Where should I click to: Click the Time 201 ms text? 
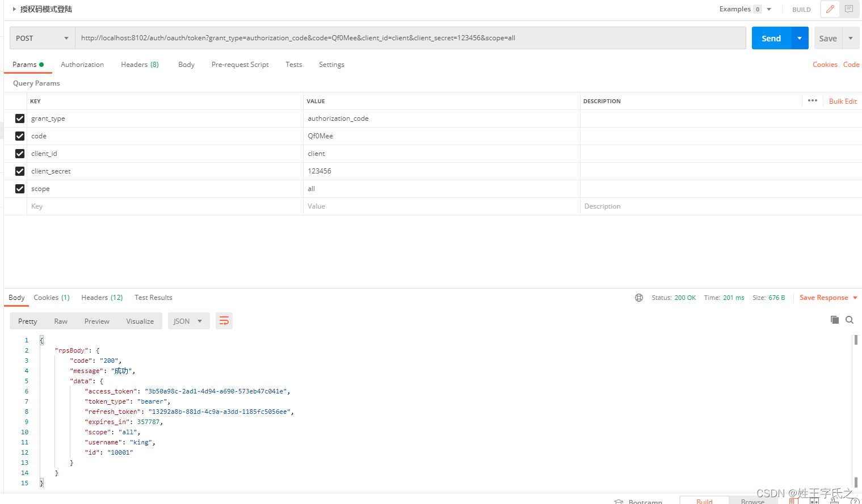(724, 298)
